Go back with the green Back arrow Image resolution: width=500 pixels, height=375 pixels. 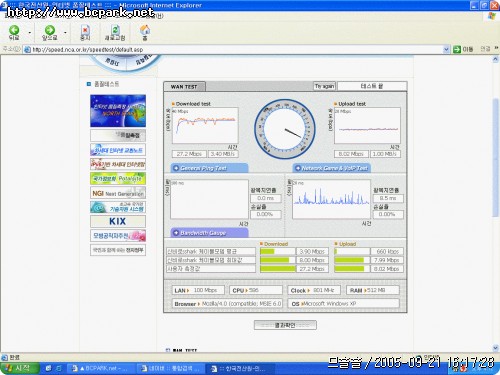pyautogui.click(x=14, y=33)
